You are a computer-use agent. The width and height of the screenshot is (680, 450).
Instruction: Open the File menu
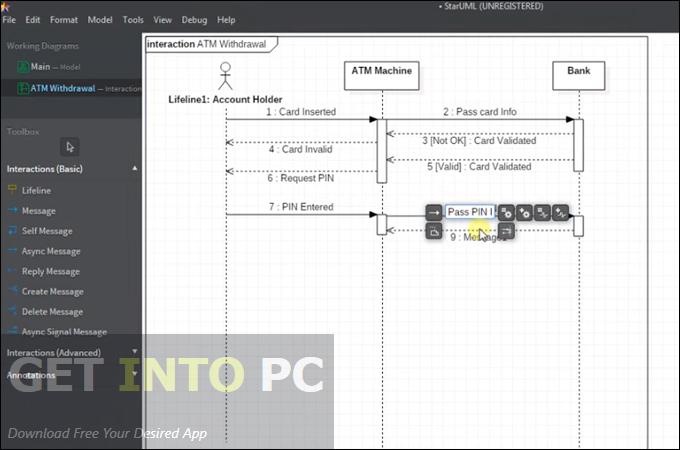point(9,20)
